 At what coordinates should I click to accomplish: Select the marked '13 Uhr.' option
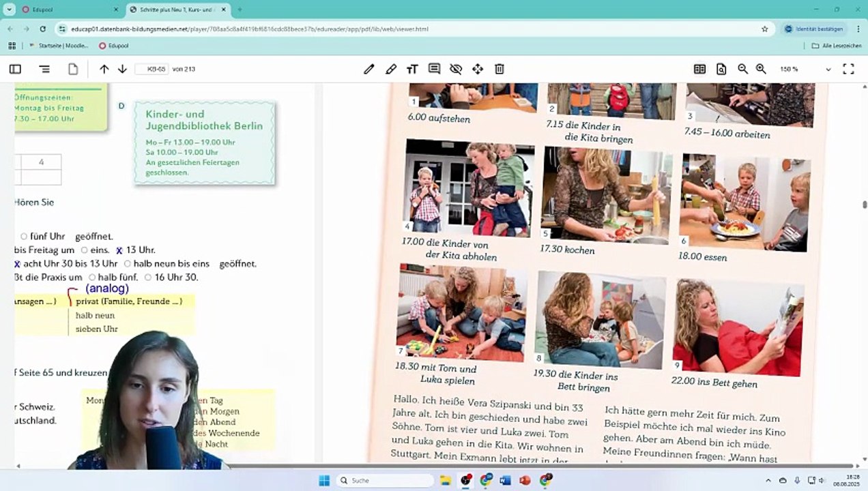[119, 250]
